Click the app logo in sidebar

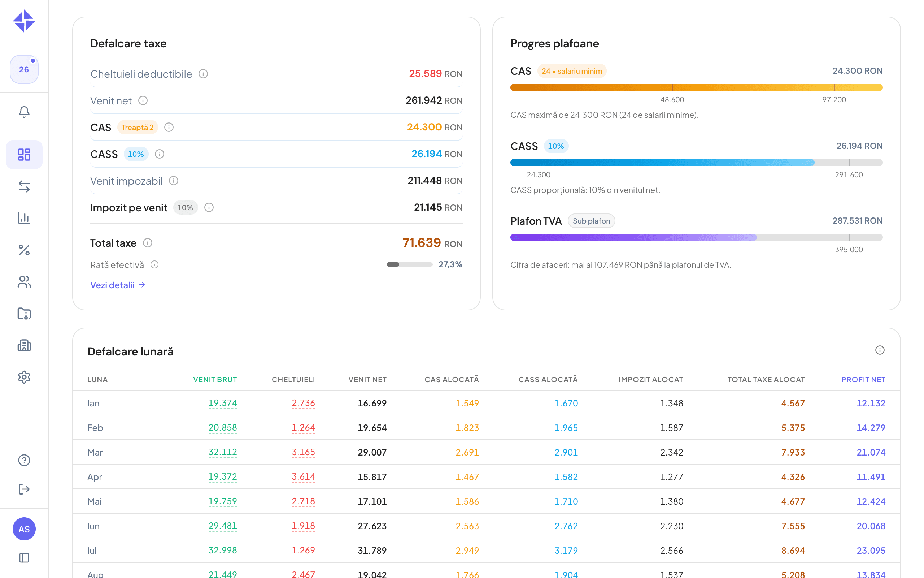24,21
